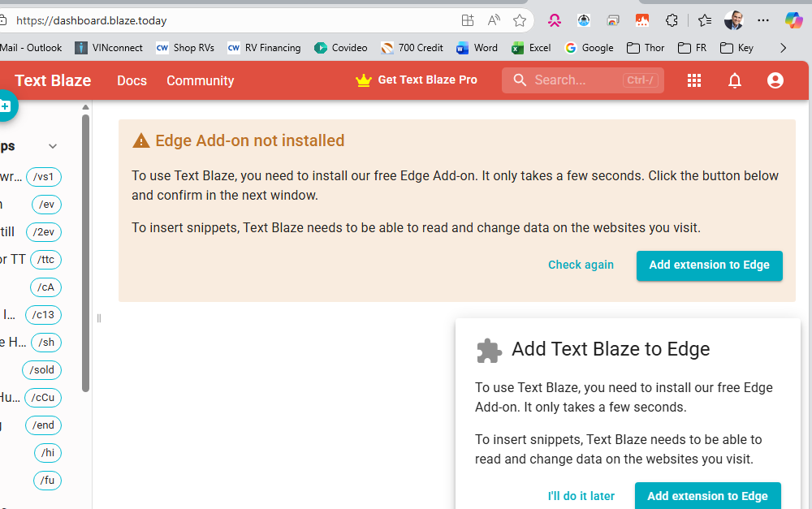The image size is (812, 509).
Task: Open Text Blaze account avatar menu
Action: [775, 80]
